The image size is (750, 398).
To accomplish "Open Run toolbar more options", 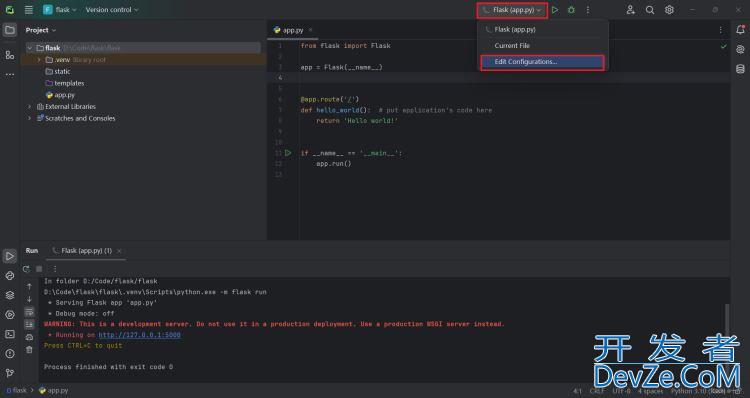I will tap(55, 269).
